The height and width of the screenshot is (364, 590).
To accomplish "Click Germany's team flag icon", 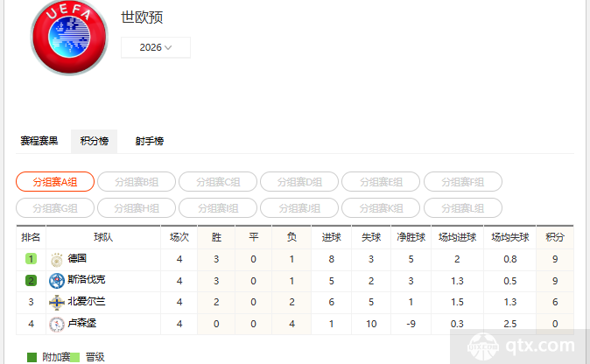I will 57,259.
